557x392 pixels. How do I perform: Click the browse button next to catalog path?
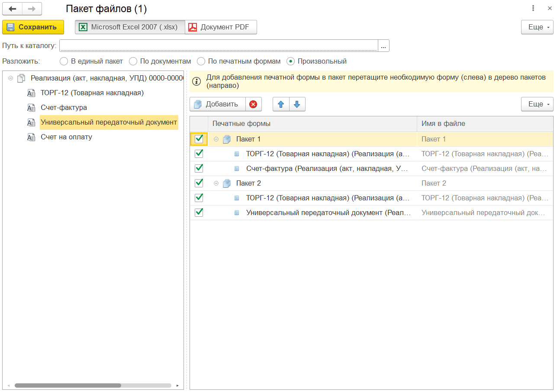coord(384,46)
